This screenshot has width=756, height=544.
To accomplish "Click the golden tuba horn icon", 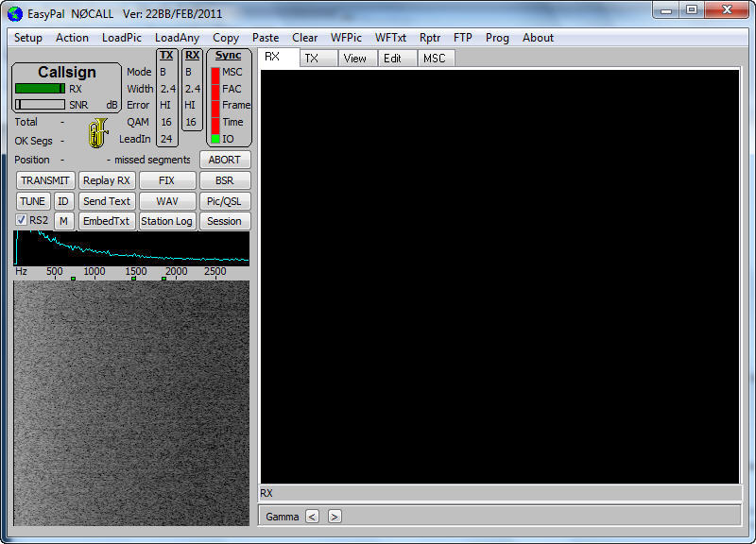I will coord(98,133).
